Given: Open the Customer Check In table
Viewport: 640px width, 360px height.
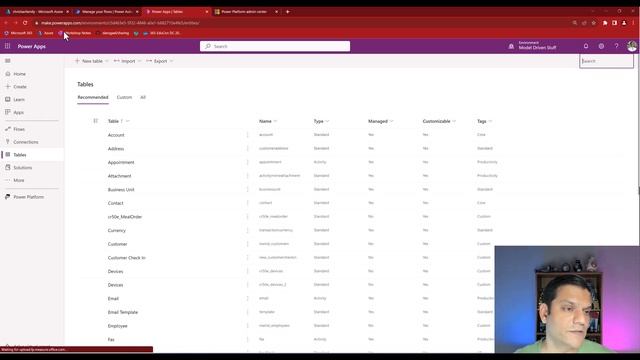Looking at the screenshot, I should 127,258.
